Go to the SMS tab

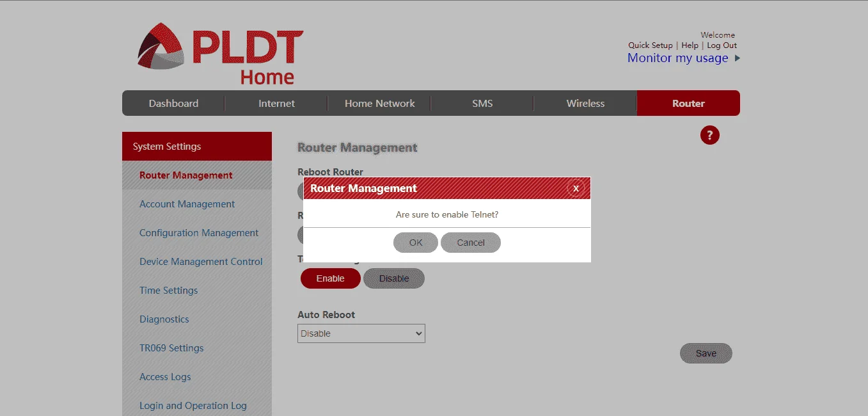(482, 103)
